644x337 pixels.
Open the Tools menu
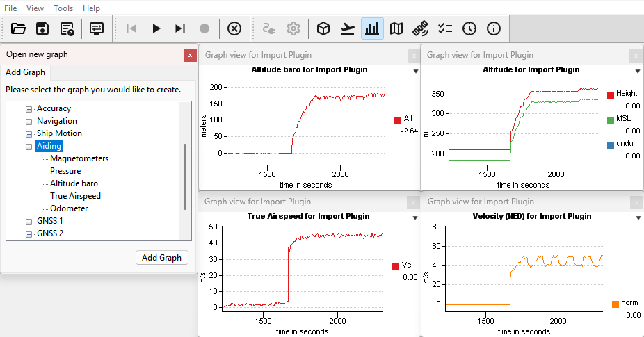(63, 8)
